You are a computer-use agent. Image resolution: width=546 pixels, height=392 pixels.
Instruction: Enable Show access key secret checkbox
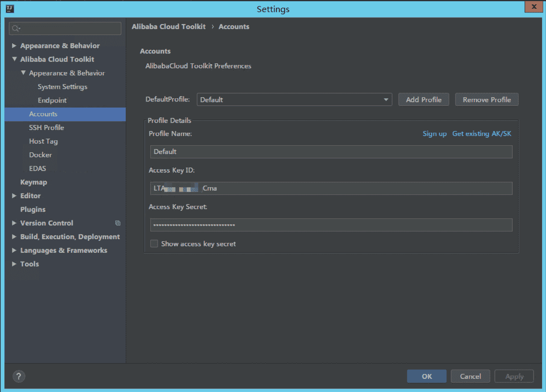click(x=154, y=244)
